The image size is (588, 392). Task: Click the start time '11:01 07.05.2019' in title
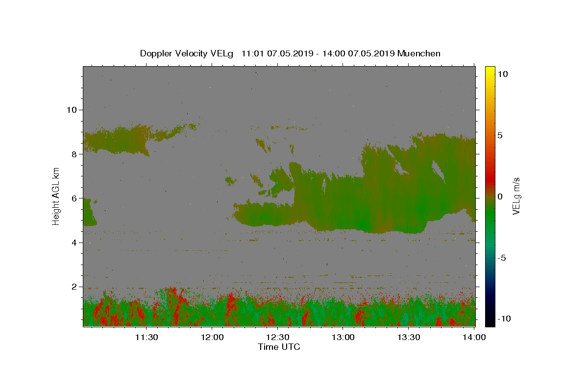pyautogui.click(x=277, y=53)
